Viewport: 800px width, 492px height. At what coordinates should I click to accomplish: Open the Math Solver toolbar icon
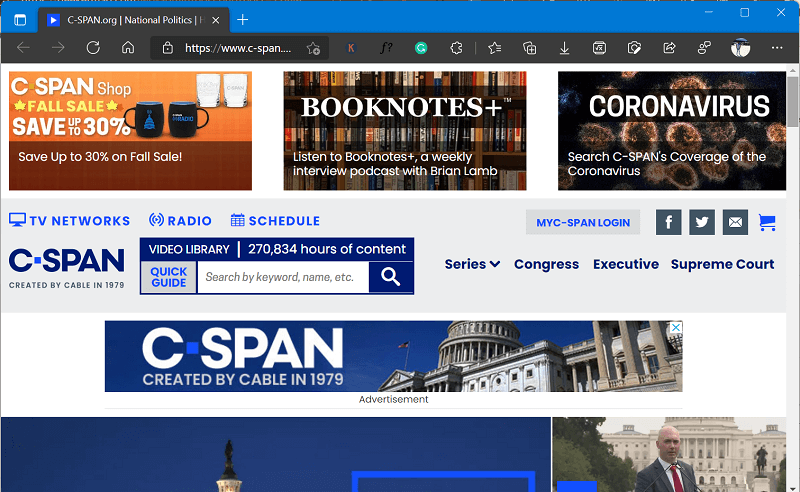[x=599, y=48]
